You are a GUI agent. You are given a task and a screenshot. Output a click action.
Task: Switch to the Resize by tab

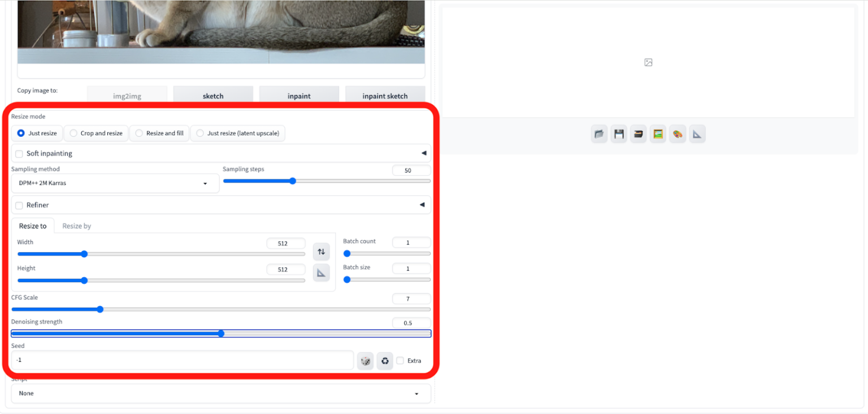tap(76, 226)
